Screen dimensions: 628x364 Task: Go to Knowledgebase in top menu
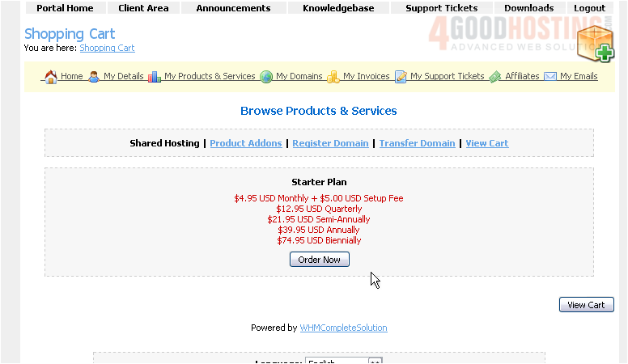pos(338,8)
